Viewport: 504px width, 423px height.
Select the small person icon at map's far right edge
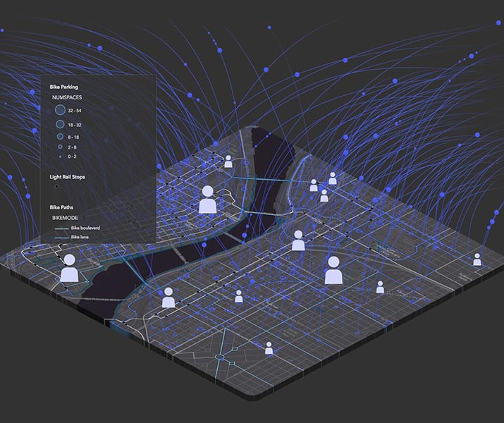tap(477, 259)
